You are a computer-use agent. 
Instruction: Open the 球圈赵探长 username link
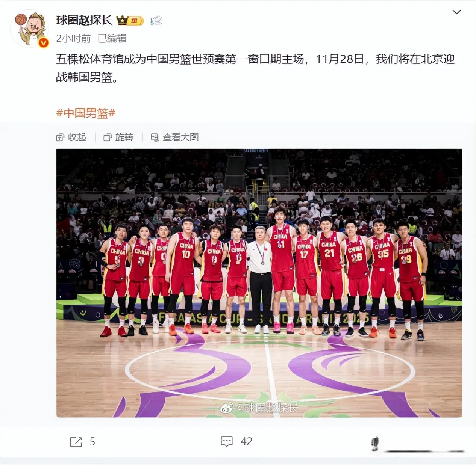(84, 20)
